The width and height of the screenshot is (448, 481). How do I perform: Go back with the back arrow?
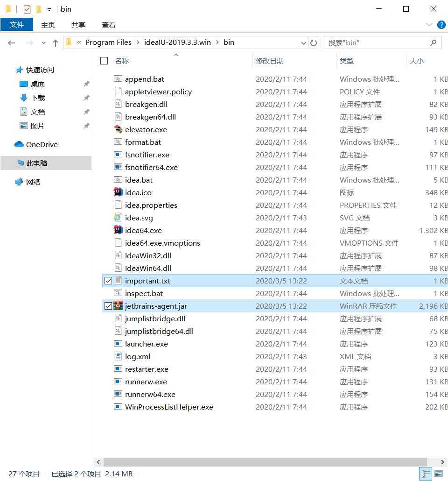12,42
